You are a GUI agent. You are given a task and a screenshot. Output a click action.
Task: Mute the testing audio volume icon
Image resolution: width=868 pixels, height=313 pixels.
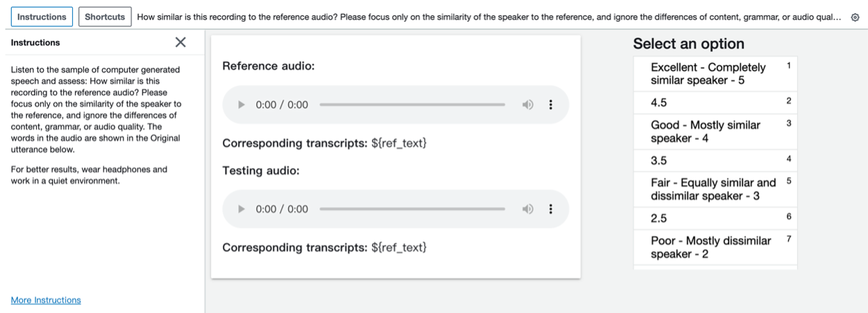528,209
